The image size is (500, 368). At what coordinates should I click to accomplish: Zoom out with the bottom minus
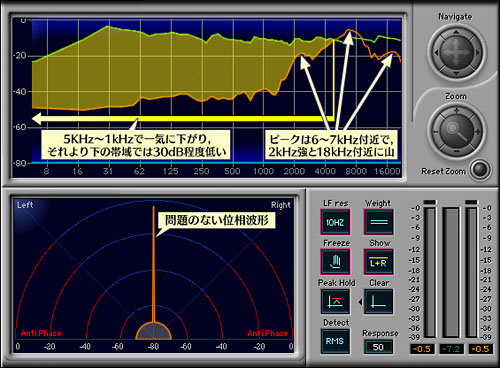pyautogui.click(x=456, y=152)
